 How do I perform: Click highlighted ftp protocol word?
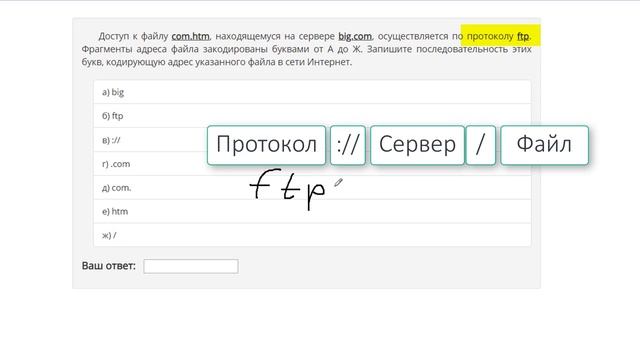tap(523, 36)
